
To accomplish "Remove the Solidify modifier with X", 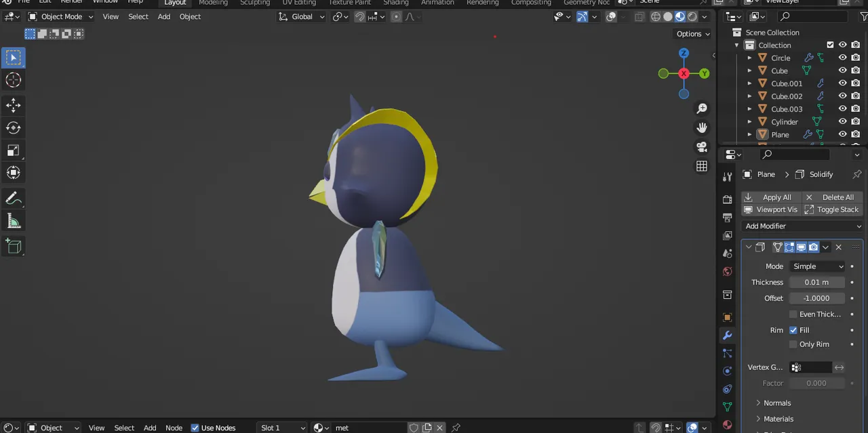I will click(x=839, y=247).
